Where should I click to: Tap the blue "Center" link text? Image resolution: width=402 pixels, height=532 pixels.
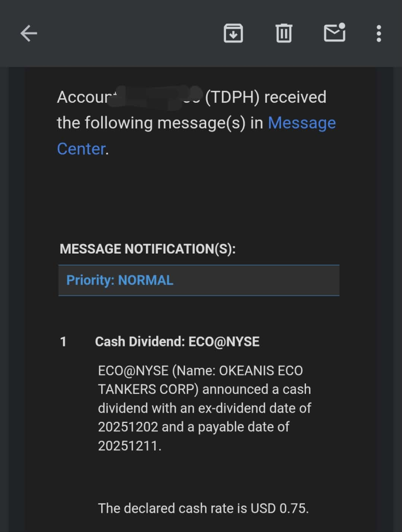[81, 149]
